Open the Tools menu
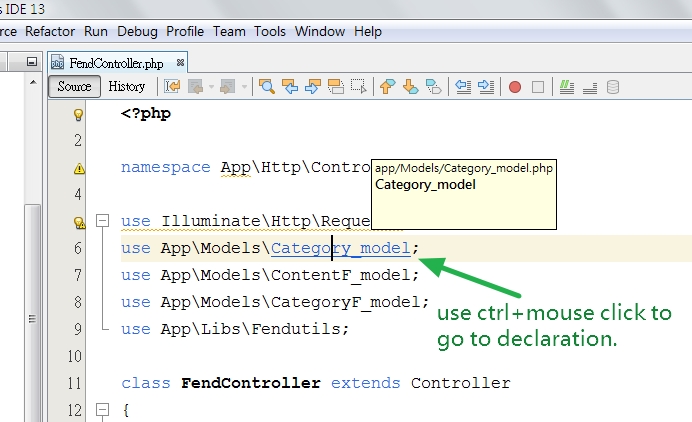 coord(270,31)
